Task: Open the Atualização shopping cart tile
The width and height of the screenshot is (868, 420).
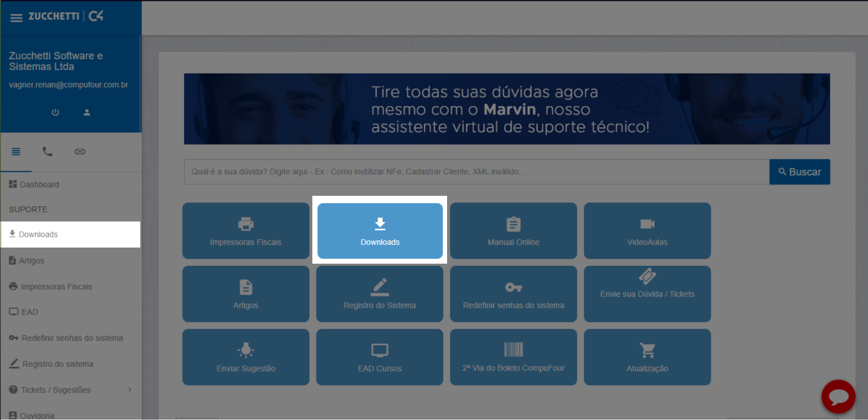Action: [647, 357]
